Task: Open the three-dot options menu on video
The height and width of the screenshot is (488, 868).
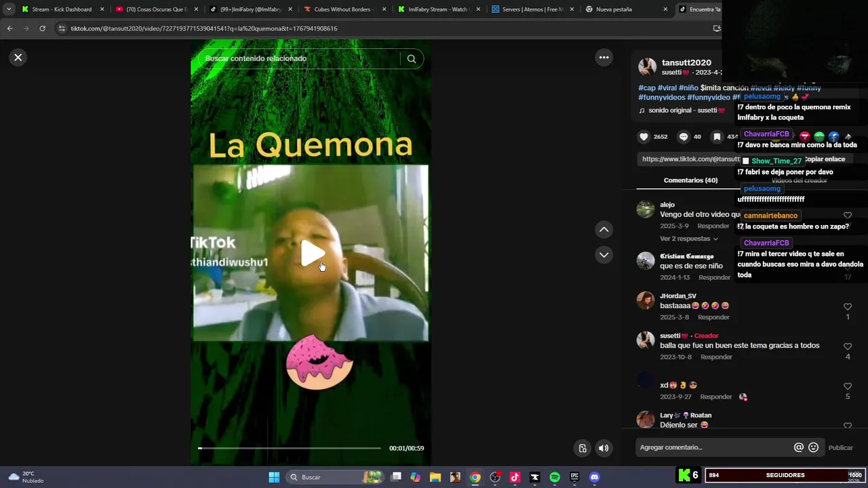Action: coord(604,58)
